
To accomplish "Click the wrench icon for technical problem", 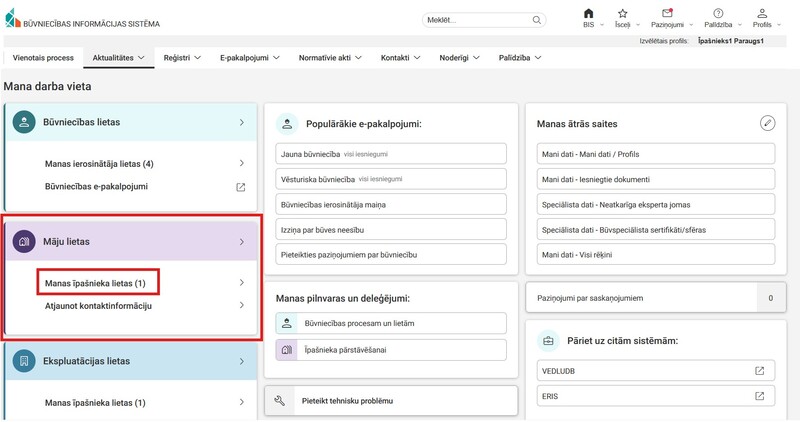I will tap(280, 401).
